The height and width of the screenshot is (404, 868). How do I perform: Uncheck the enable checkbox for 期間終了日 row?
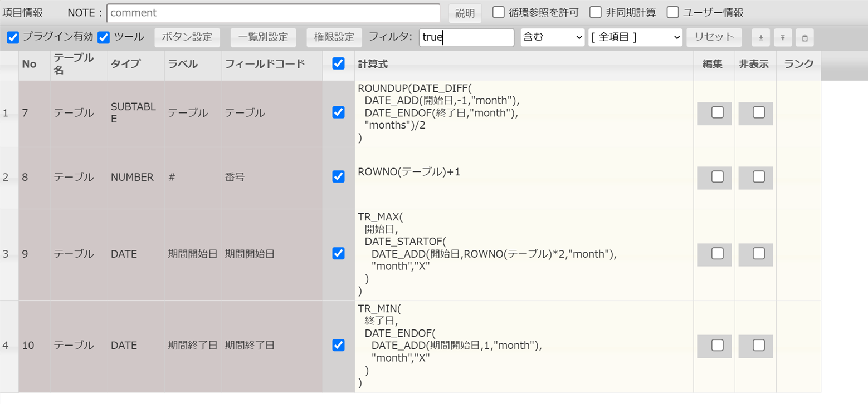338,345
